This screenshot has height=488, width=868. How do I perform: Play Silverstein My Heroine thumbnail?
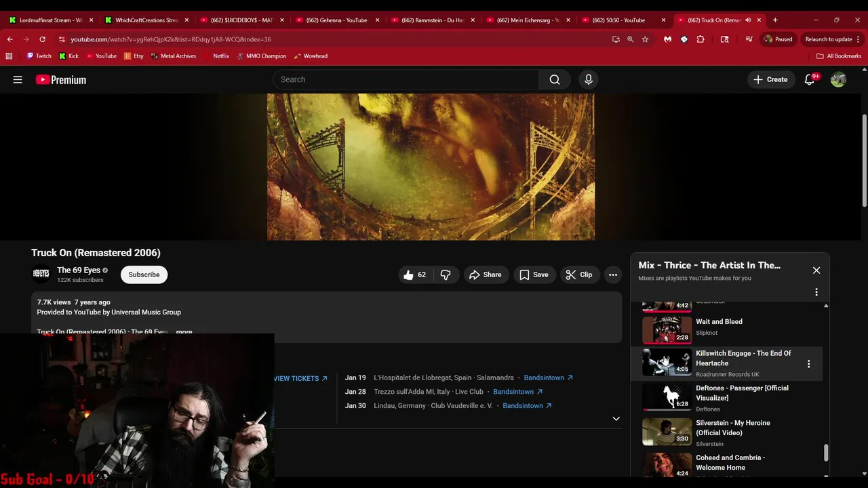click(667, 432)
